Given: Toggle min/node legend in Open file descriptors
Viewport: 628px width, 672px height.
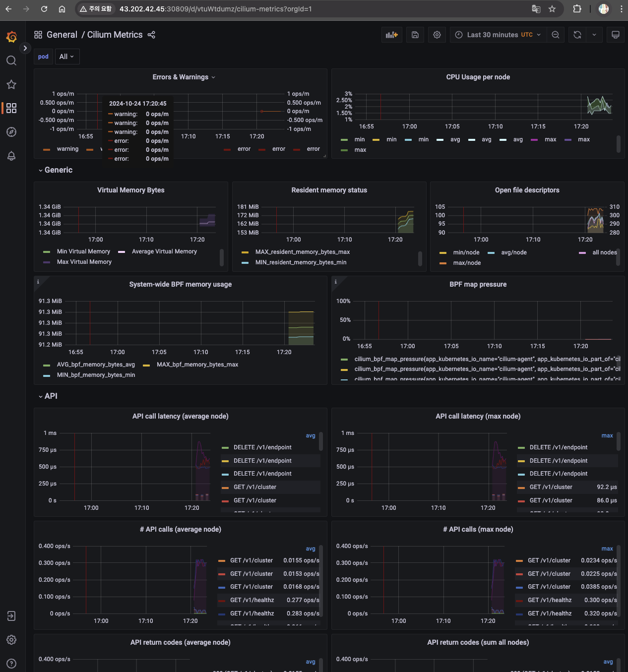Looking at the screenshot, I should [466, 252].
